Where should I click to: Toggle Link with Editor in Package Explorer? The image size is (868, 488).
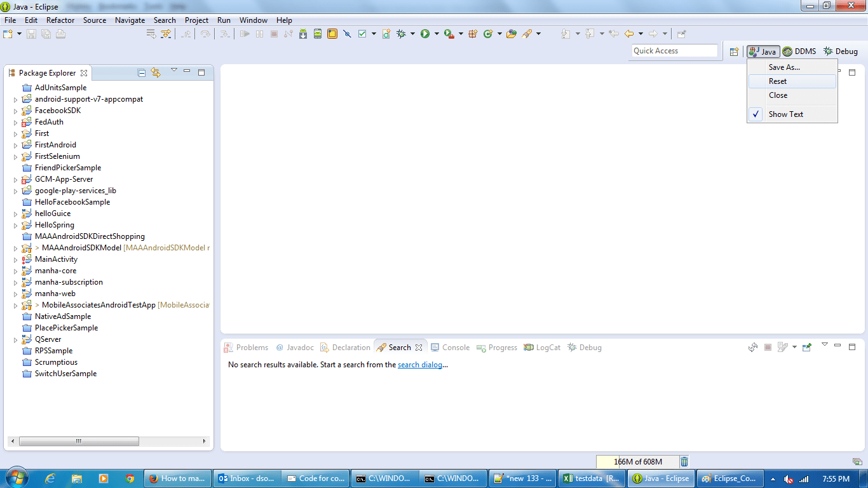(156, 72)
